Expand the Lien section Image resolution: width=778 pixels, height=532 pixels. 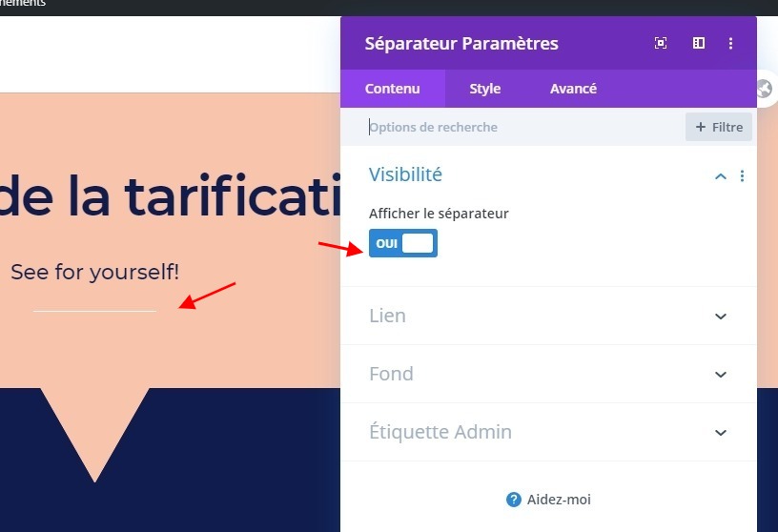(x=548, y=316)
